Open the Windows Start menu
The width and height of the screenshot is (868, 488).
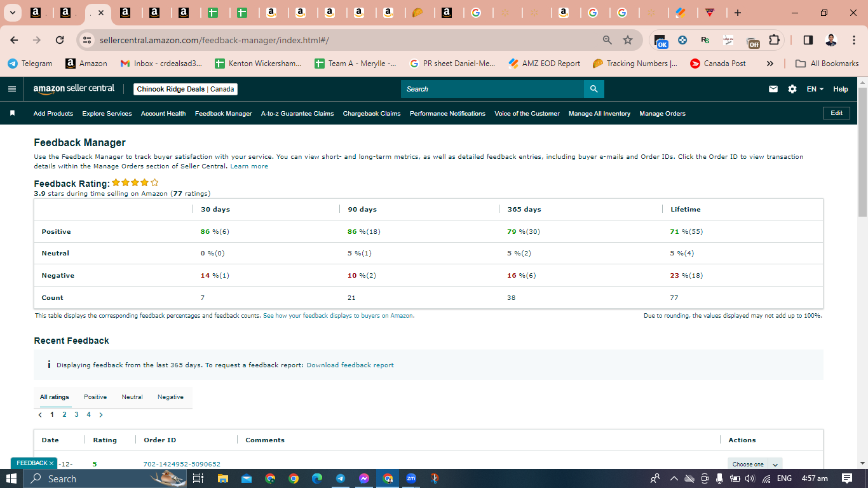(x=12, y=478)
